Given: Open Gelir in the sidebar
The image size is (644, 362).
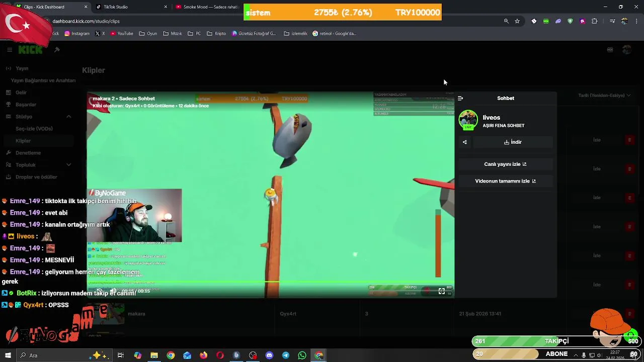Looking at the screenshot, I should click(x=21, y=93).
